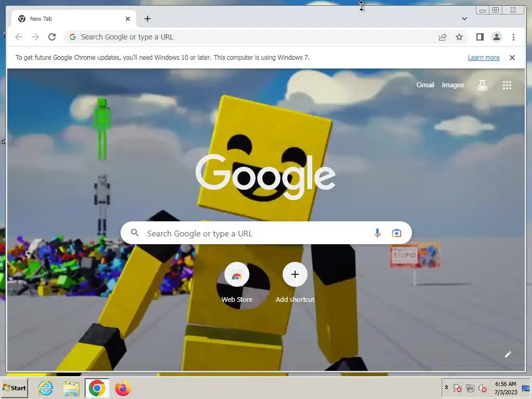Launch Firefox from the taskbar

point(123,388)
